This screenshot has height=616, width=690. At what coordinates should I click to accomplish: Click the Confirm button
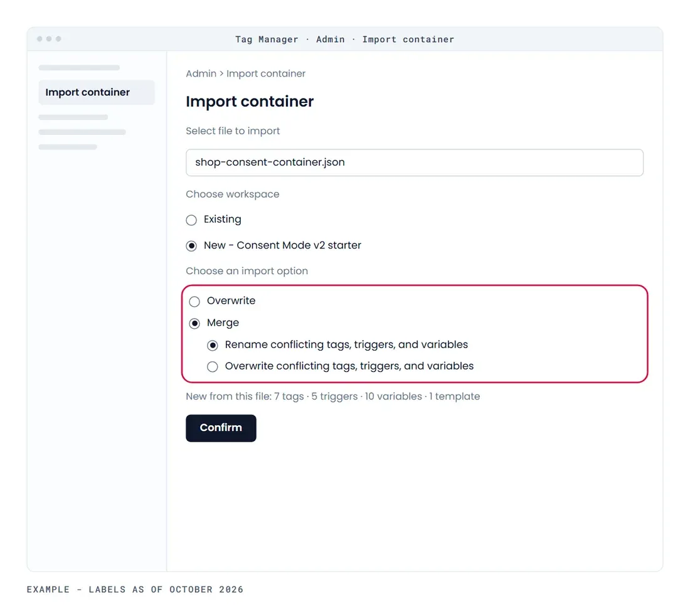[221, 428]
